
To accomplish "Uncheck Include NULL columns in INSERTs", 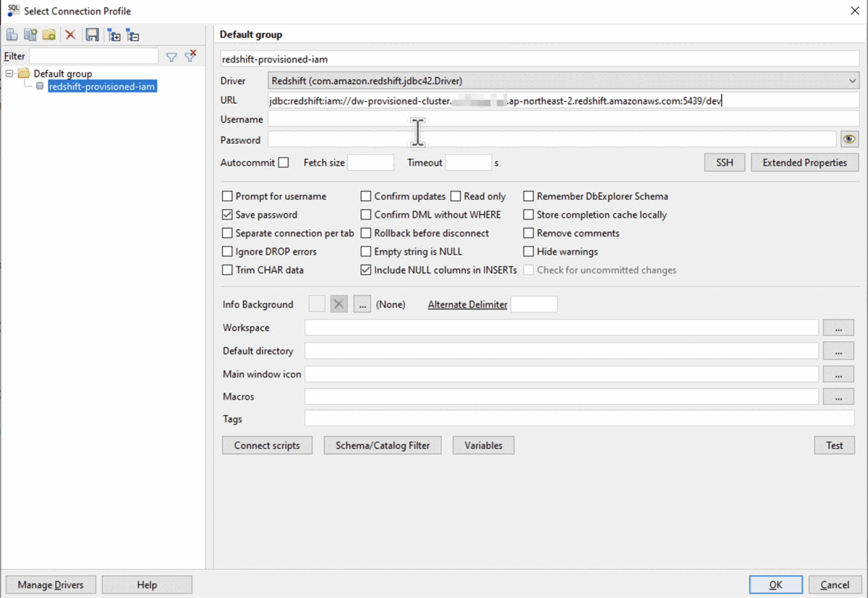I will pos(366,270).
